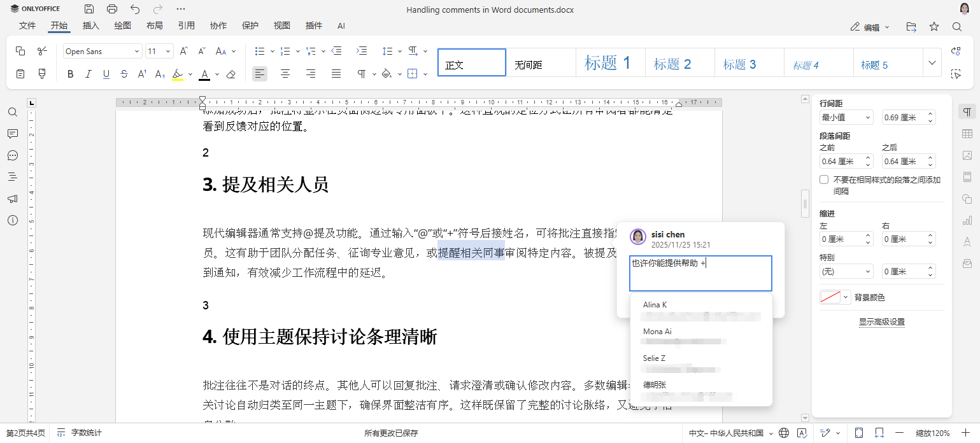
Task: Open table settings in the right sidebar
Action: point(967,133)
